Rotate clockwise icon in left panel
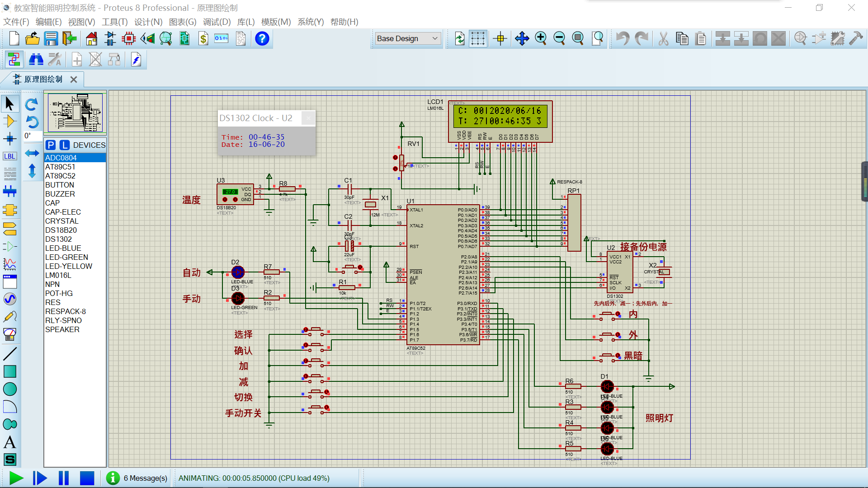The width and height of the screenshot is (868, 488). 32,104
